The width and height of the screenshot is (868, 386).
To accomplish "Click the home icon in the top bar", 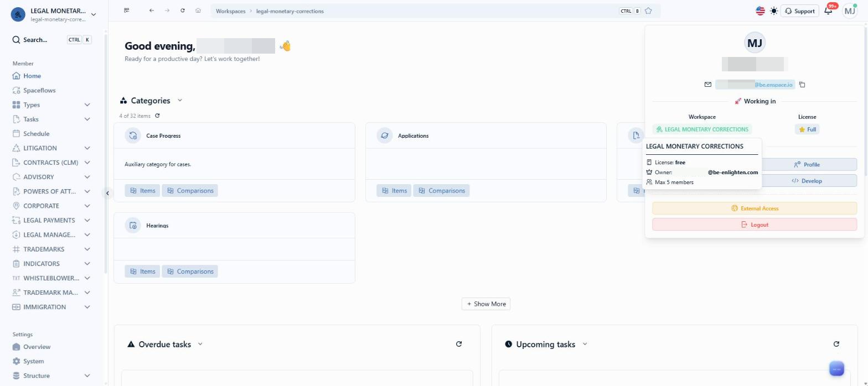I will point(198,11).
